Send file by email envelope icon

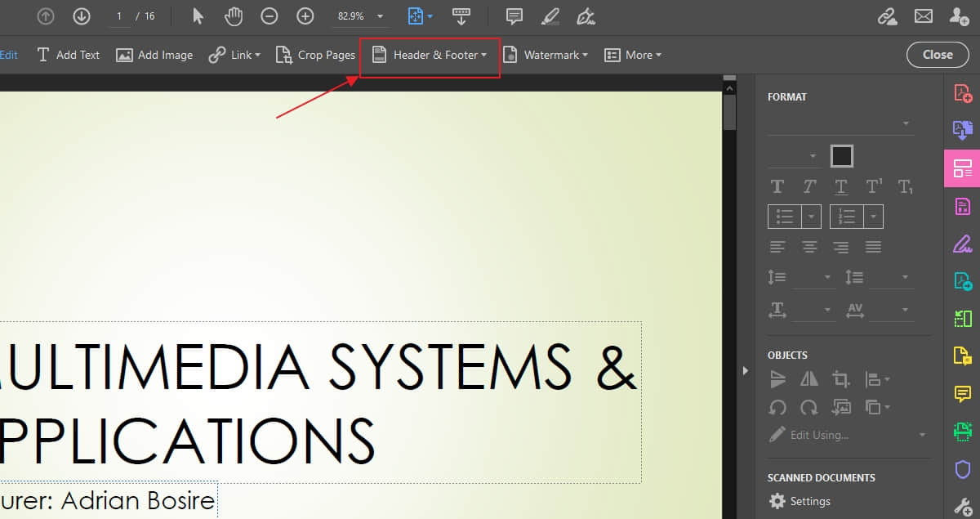click(x=923, y=16)
